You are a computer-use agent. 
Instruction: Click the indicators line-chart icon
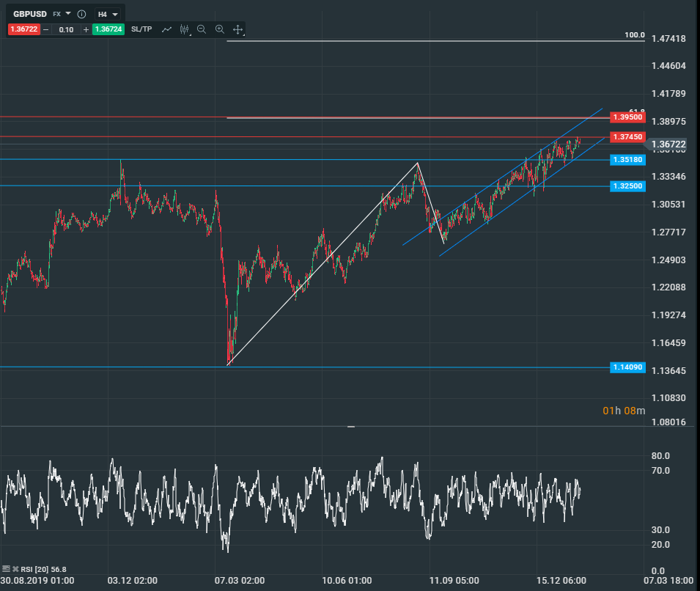click(166, 29)
